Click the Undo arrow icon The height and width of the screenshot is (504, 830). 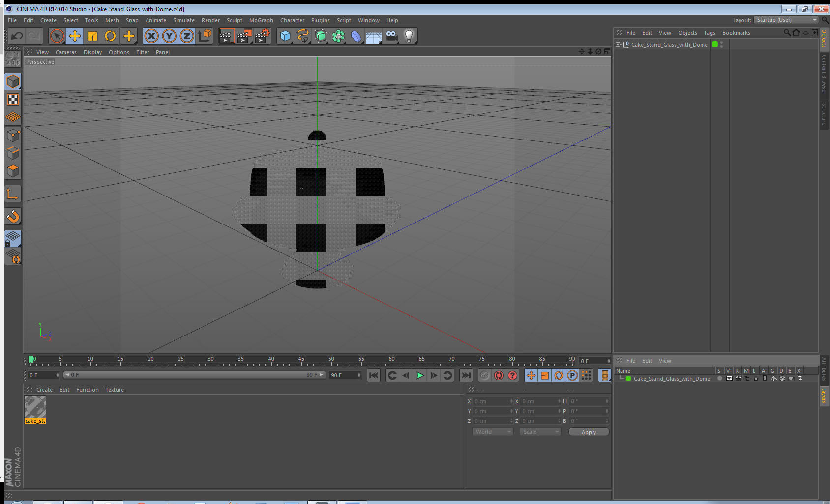click(x=17, y=36)
